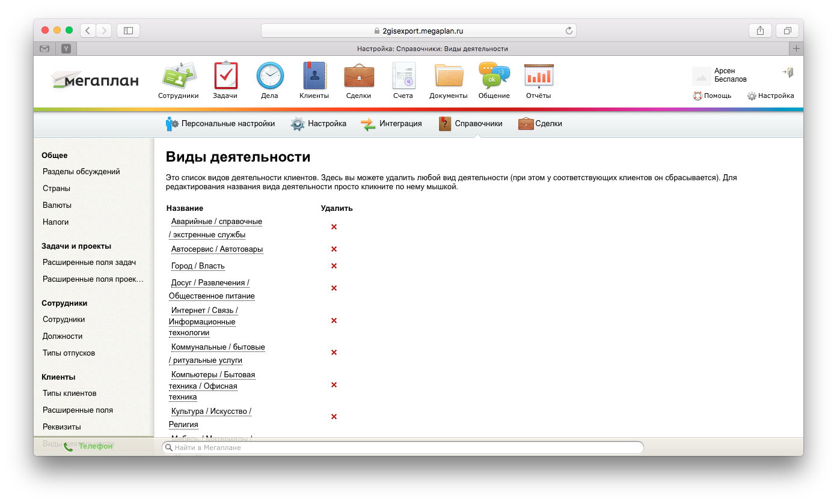837x504 pixels.
Task: Click the Safari address bar
Action: 419,31
